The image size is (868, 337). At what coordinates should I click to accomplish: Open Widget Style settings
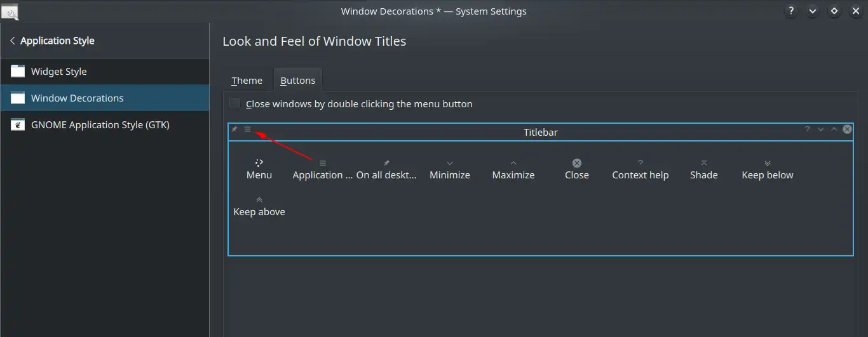[x=104, y=72]
